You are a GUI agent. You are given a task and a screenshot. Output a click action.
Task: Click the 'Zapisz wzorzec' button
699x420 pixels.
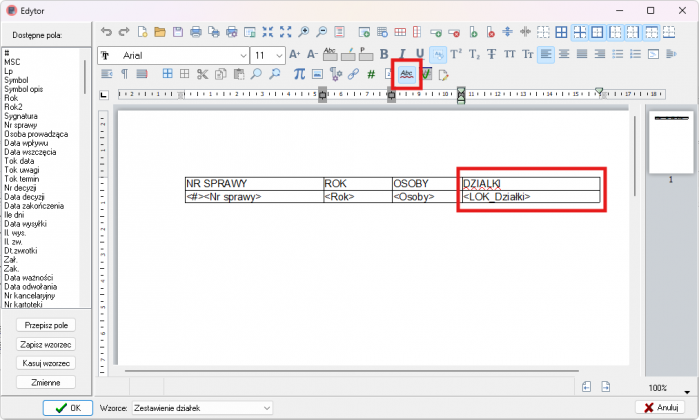[46, 344]
